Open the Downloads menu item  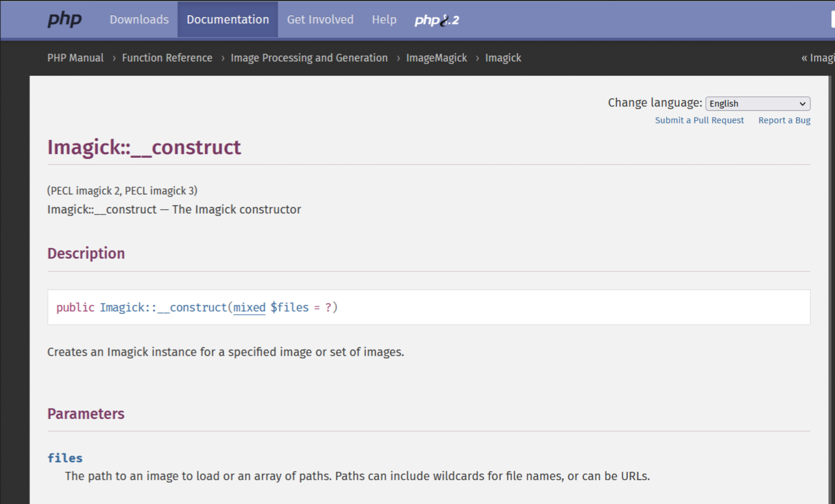[139, 19]
